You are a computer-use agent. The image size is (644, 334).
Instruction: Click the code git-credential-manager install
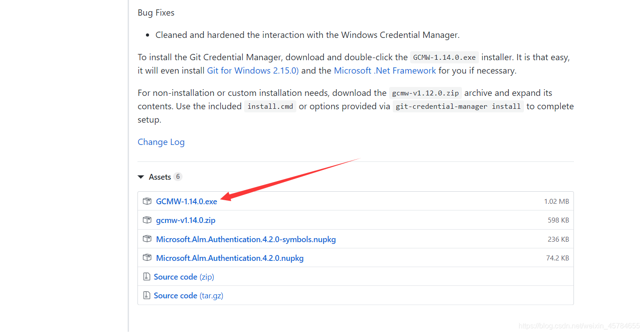click(458, 106)
